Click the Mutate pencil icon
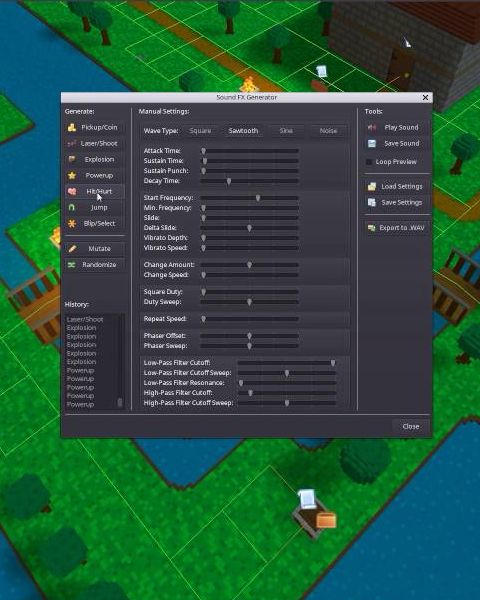The height and width of the screenshot is (600, 480). (72, 249)
